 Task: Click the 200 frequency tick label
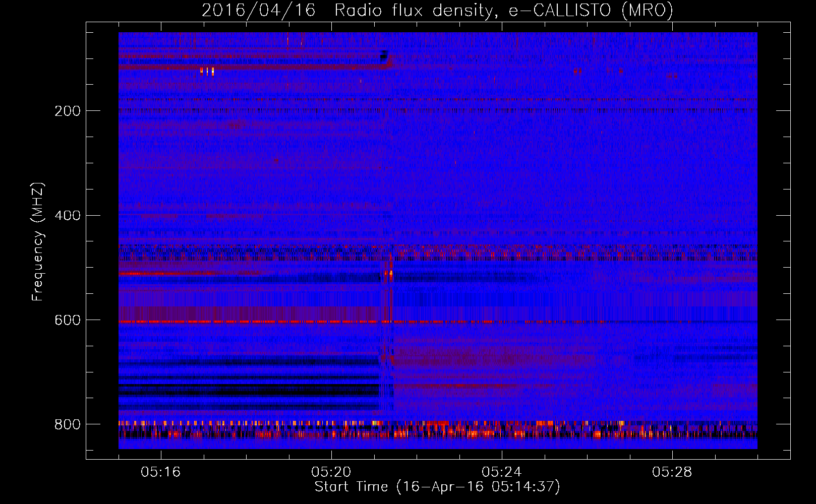(68, 111)
